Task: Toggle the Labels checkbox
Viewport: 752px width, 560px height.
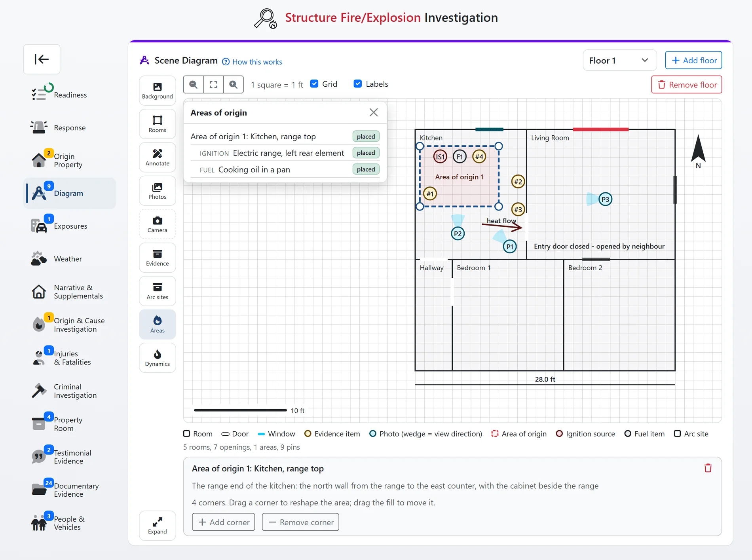Action: pyautogui.click(x=358, y=84)
